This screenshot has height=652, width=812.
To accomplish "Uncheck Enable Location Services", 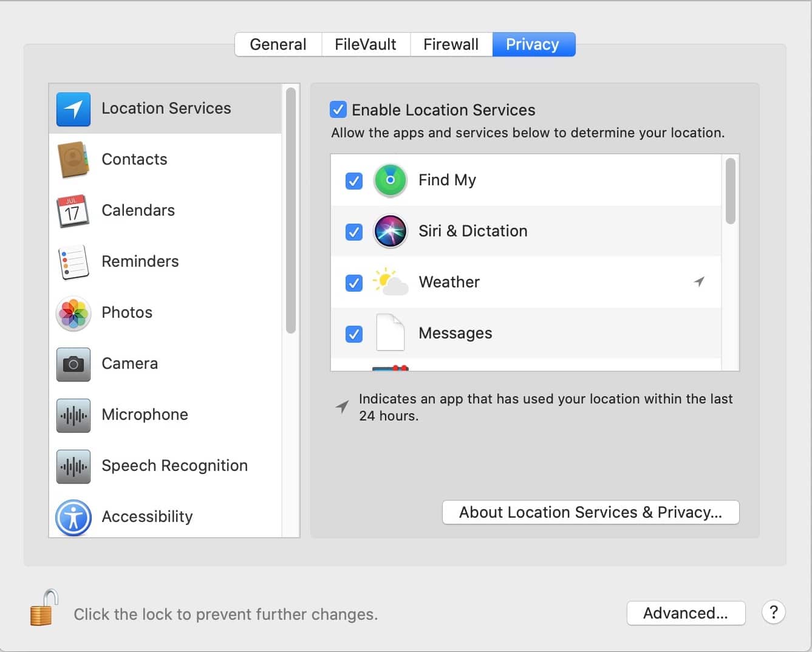I will (338, 109).
